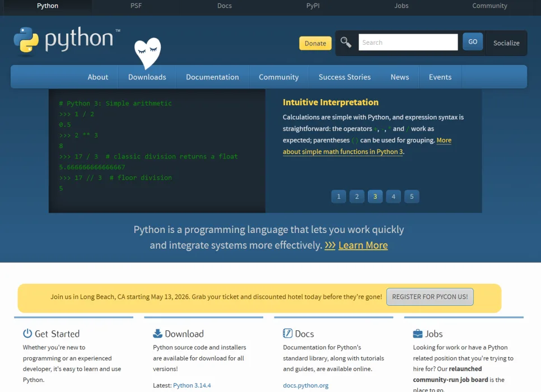Click the Intuitive Interpretation heading

[x=330, y=102]
